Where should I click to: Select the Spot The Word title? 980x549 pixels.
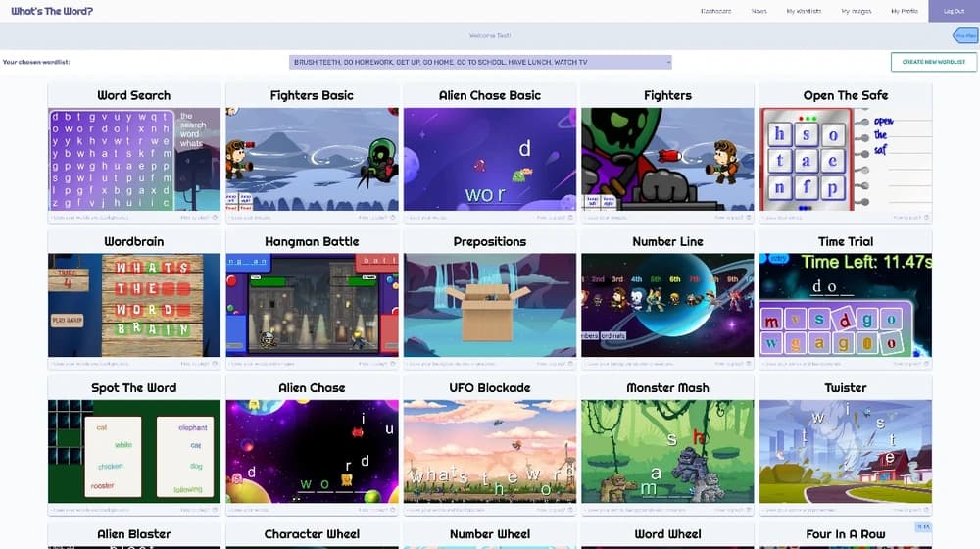[x=134, y=387]
